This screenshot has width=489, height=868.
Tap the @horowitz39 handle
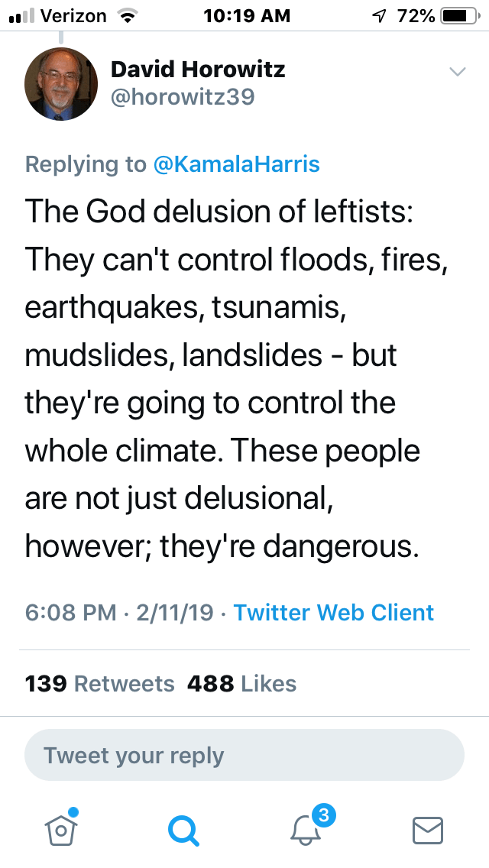point(183,97)
